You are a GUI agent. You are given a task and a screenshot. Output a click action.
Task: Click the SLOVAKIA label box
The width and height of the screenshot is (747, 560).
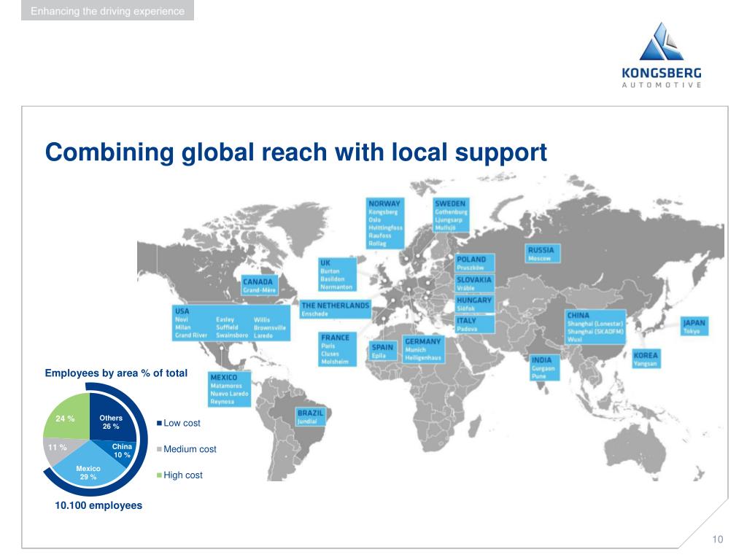(x=474, y=283)
